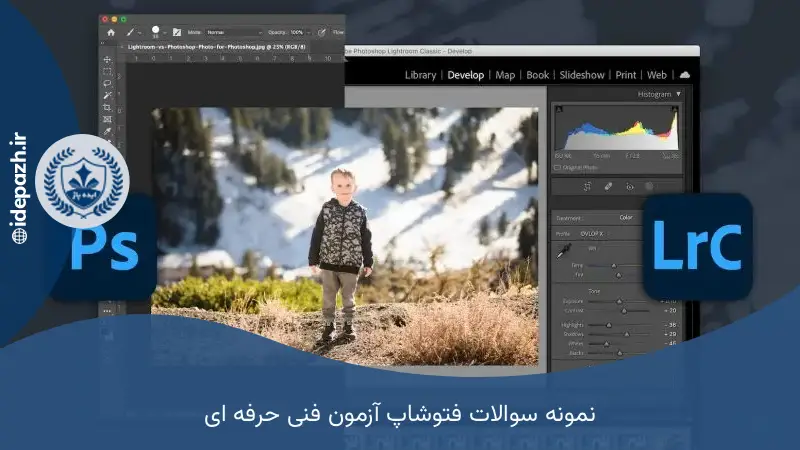Click the Exposure slider handle
Image resolution: width=800 pixels, height=450 pixels.
(619, 302)
